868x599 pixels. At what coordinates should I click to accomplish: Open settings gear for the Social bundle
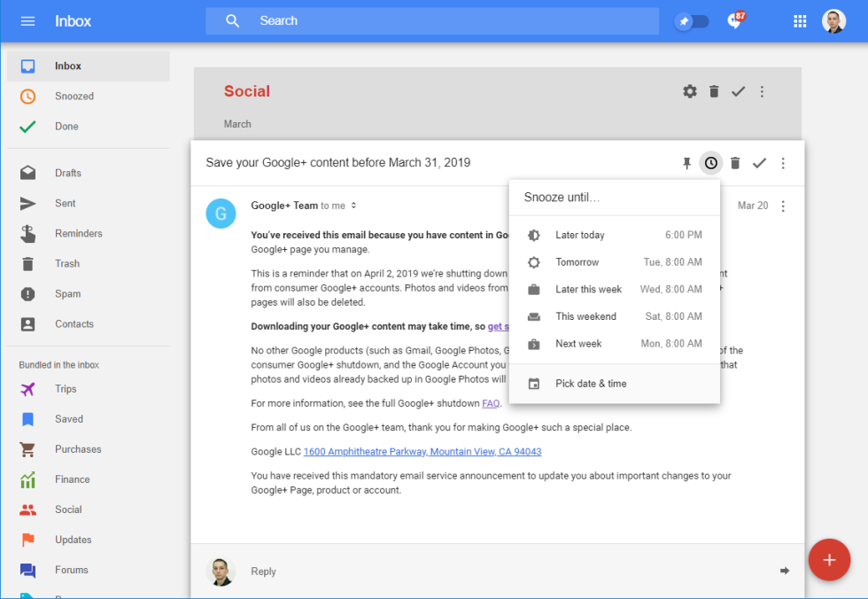click(x=689, y=91)
